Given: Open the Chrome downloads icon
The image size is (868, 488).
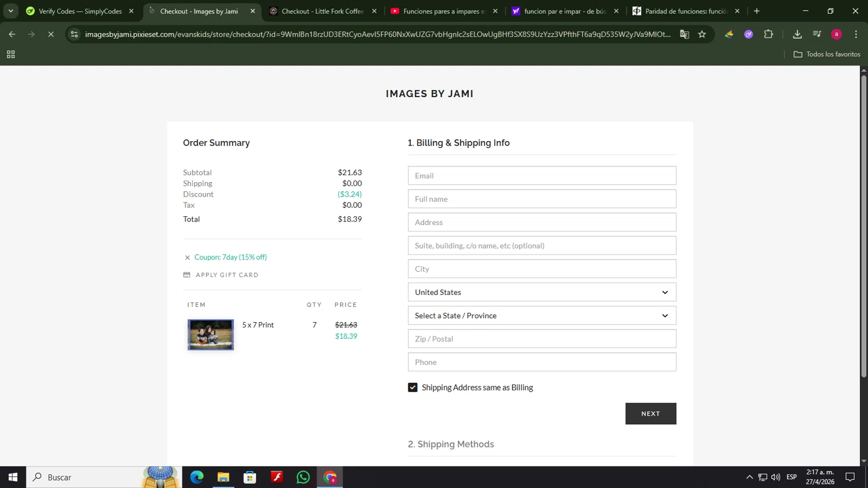Looking at the screenshot, I should tap(797, 35).
